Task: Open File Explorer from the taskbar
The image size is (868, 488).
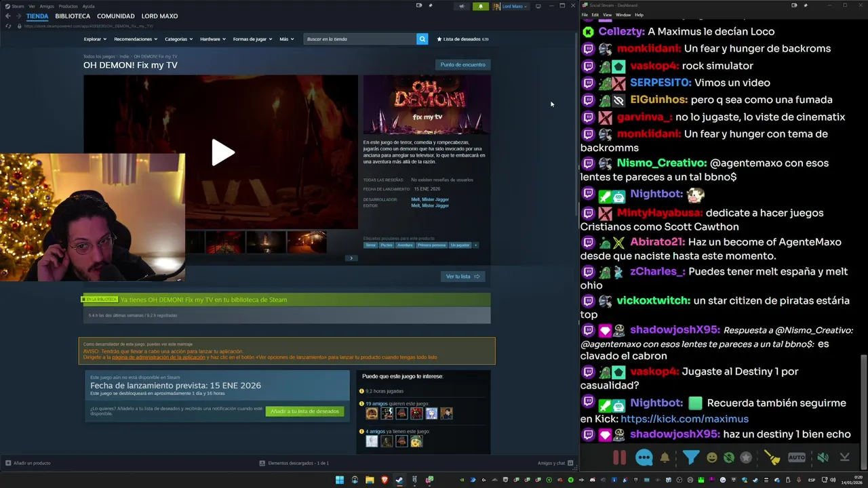Action: tap(370, 480)
